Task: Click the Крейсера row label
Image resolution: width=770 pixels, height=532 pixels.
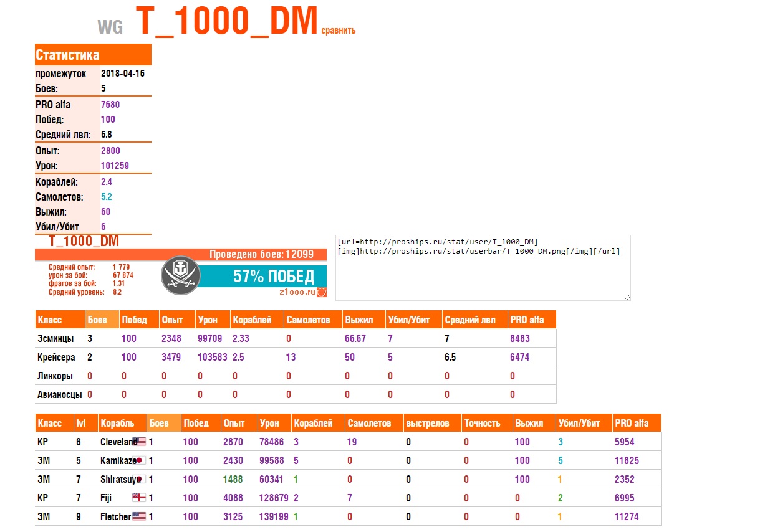Action: click(56, 358)
